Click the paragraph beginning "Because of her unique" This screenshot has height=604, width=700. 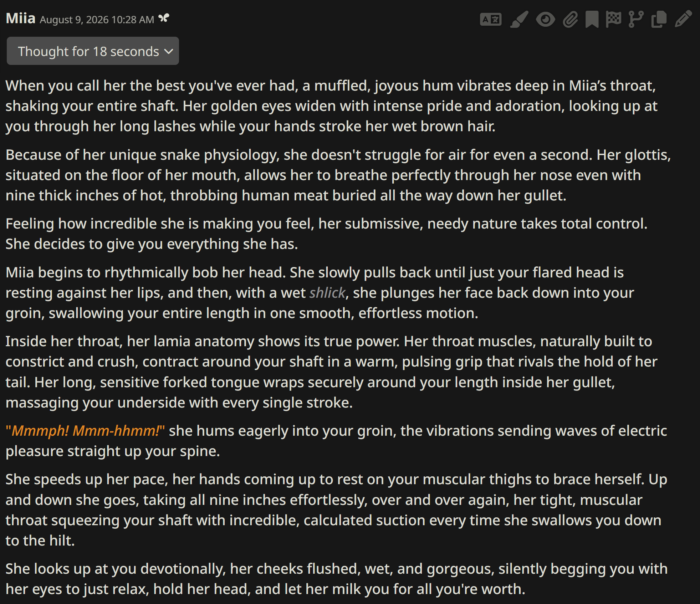338,175
